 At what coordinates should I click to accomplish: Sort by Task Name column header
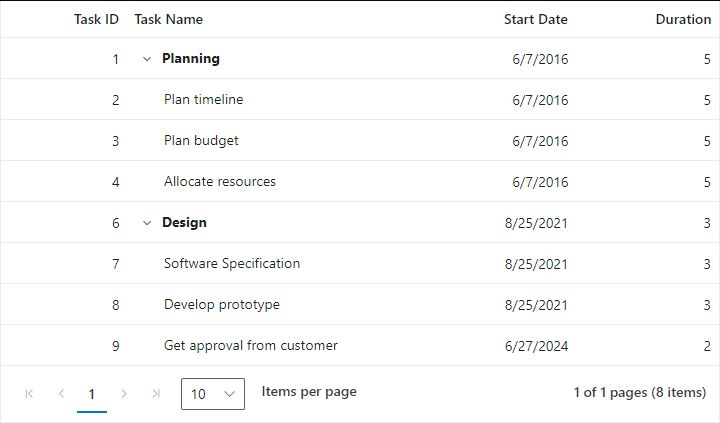click(168, 19)
